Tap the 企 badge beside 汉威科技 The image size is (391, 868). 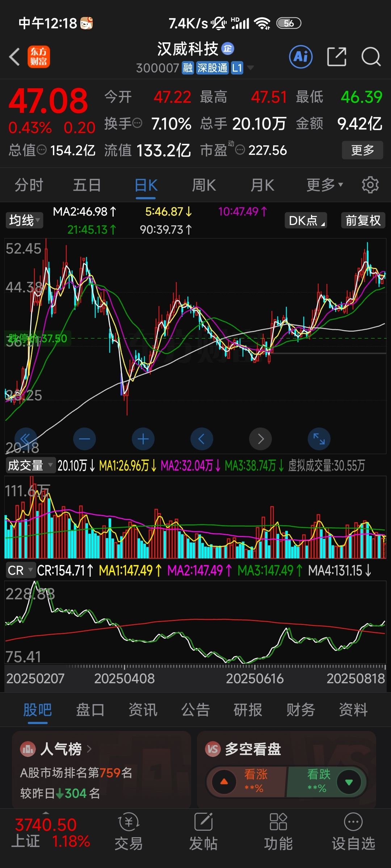point(228,48)
